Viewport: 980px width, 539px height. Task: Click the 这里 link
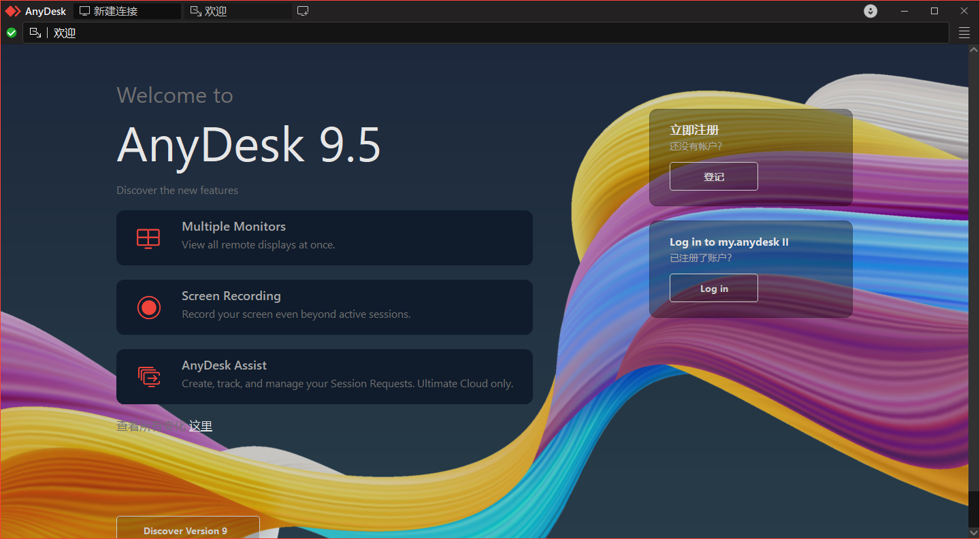[201, 426]
